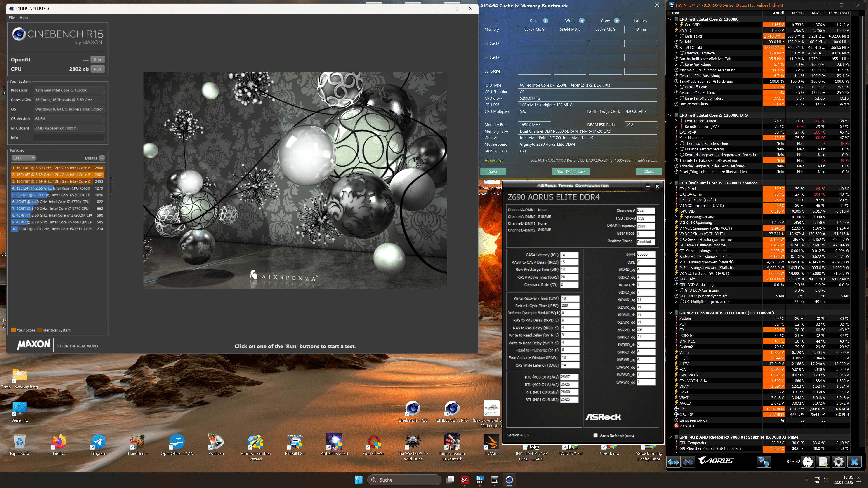Open AIDA64 from Windows taskbar
The width and height of the screenshot is (868, 488).
coord(465,480)
